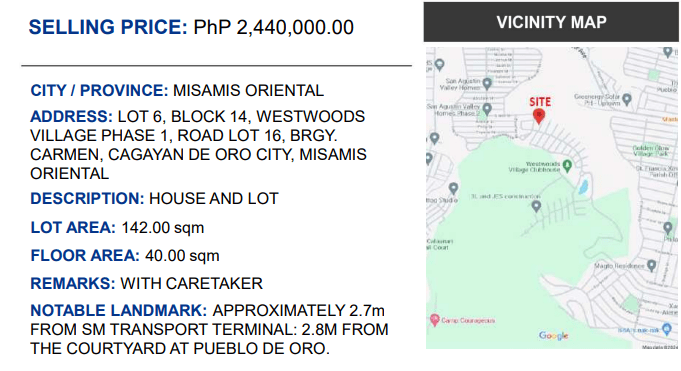
Task: Click the WITH CARETAKER remarks text
Action: 192,283
